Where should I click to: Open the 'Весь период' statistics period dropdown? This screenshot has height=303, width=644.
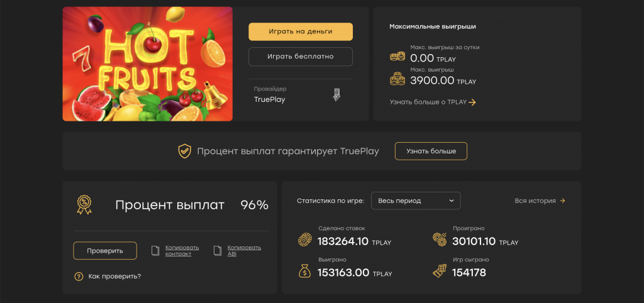(416, 201)
